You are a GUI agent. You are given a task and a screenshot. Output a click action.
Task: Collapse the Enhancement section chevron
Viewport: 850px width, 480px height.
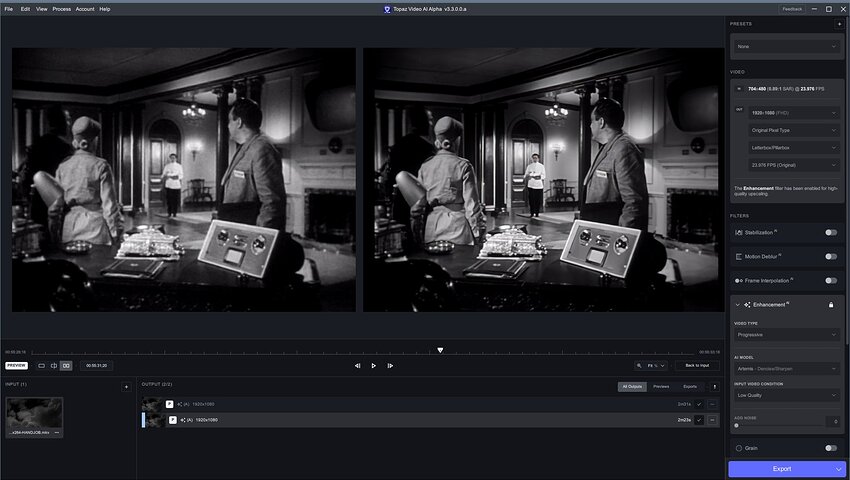click(737, 305)
